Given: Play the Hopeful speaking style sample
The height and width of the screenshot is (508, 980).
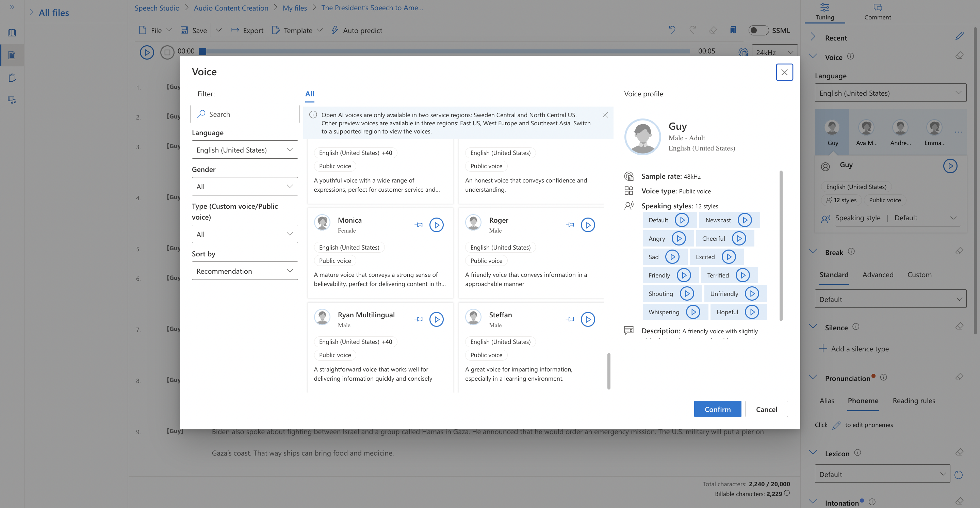Looking at the screenshot, I should (752, 312).
